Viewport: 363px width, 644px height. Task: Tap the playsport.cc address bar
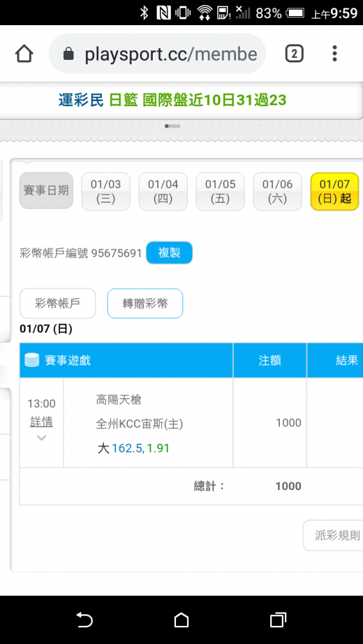pyautogui.click(x=157, y=54)
